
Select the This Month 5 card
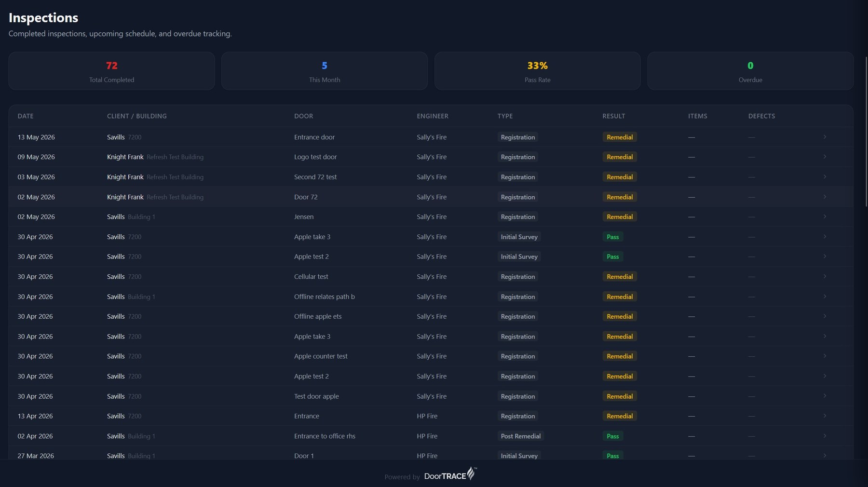(325, 71)
